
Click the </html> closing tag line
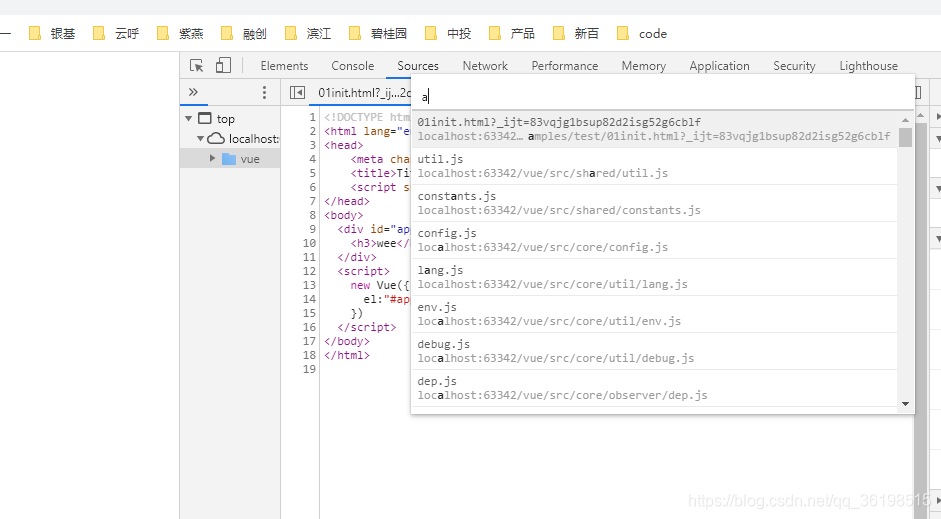[x=347, y=355]
